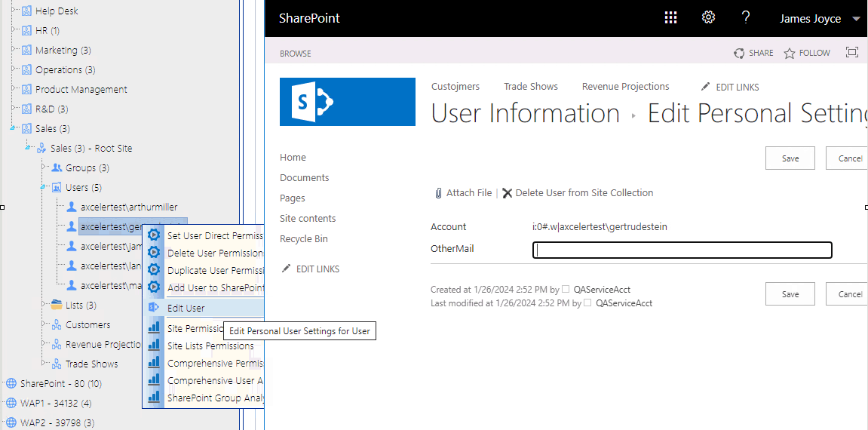
Task: Open the SharePoint settings gear
Action: [x=708, y=18]
